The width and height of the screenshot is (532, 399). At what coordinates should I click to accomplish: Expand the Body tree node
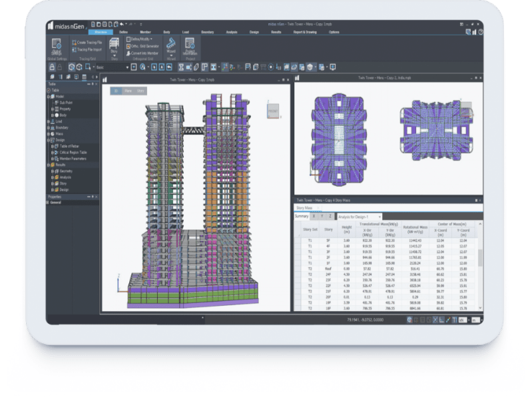click(53, 115)
